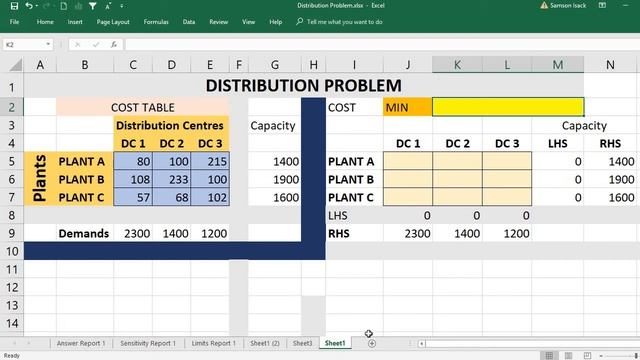Image resolution: width=640 pixels, height=360 pixels.
Task: Click the Samson Isack account name
Action: click(568, 5)
